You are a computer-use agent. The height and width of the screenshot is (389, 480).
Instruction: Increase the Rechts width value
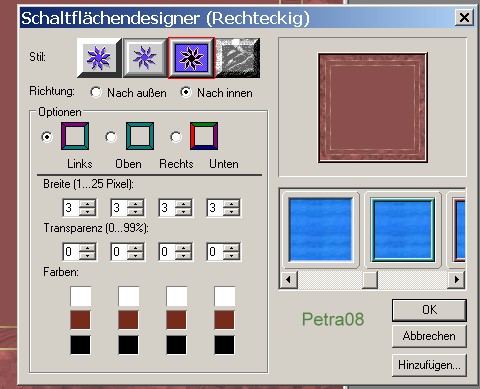(x=184, y=204)
